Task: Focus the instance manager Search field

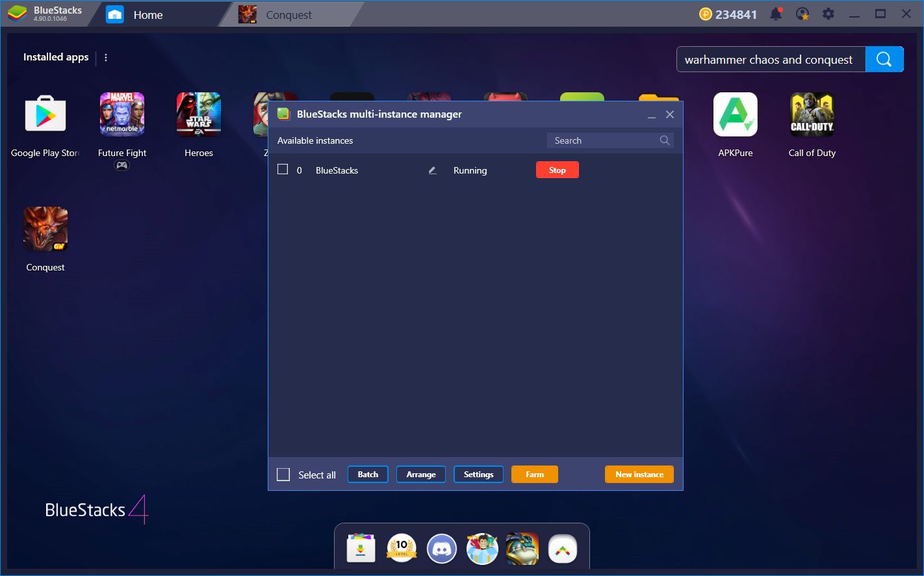Action: click(x=610, y=140)
